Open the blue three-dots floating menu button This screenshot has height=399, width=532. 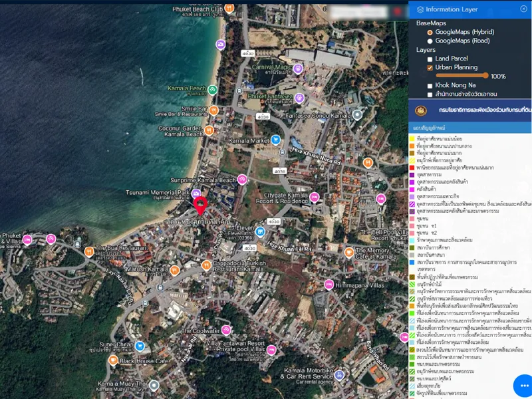[523, 386]
